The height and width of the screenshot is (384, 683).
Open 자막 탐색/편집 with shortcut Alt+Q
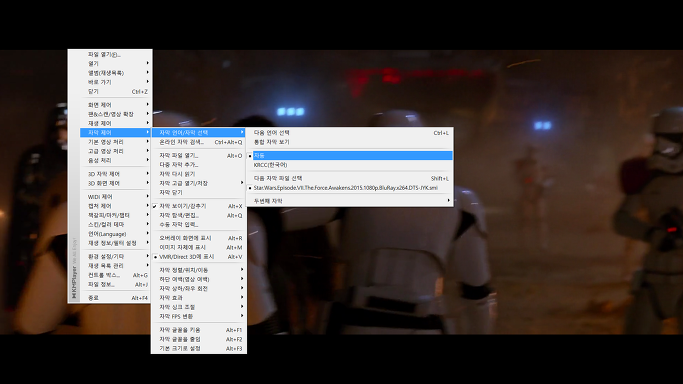[x=199, y=215]
